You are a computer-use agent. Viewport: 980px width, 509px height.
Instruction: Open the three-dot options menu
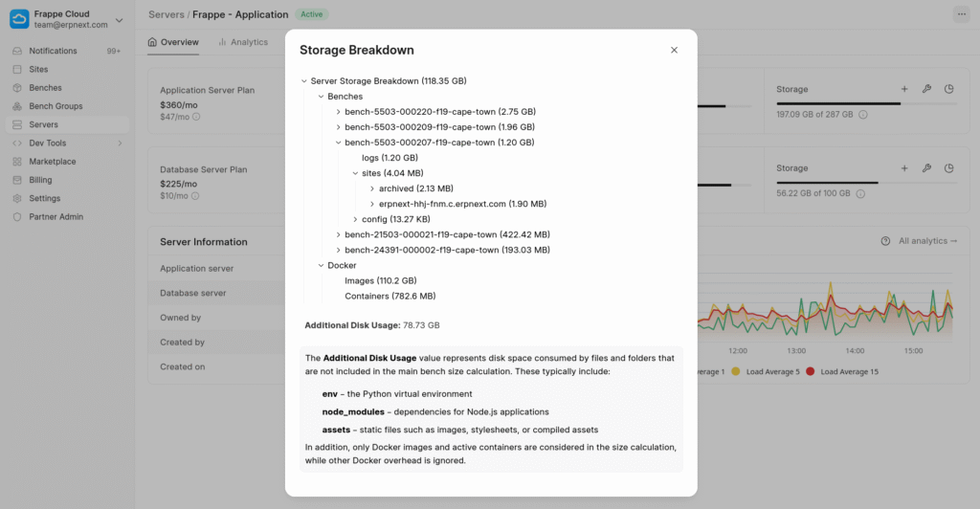pos(960,14)
